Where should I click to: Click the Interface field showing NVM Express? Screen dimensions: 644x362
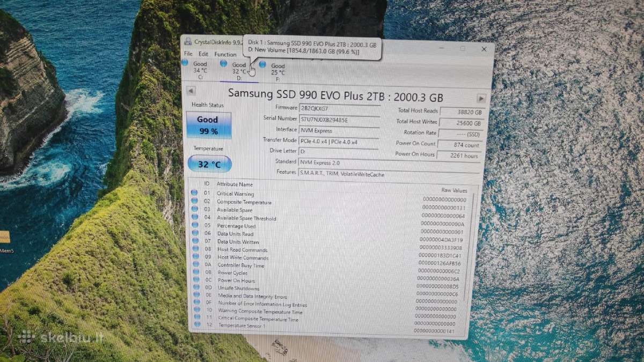[x=339, y=130]
